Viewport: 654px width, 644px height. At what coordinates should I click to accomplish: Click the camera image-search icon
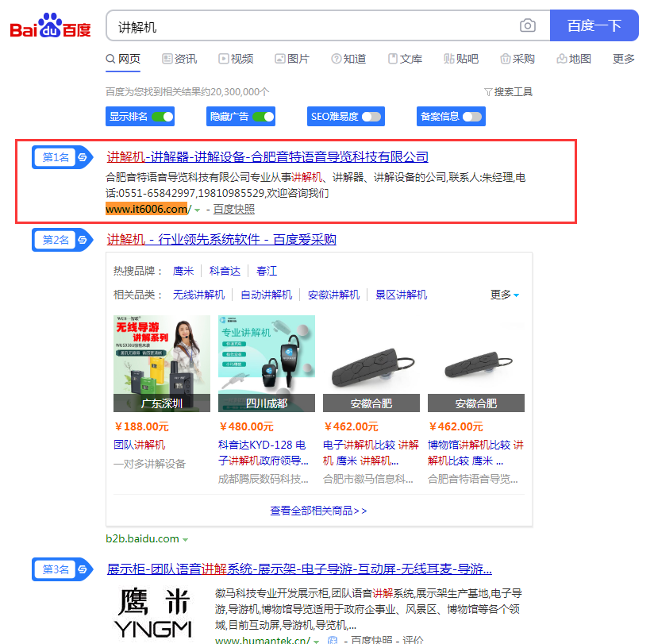click(527, 25)
